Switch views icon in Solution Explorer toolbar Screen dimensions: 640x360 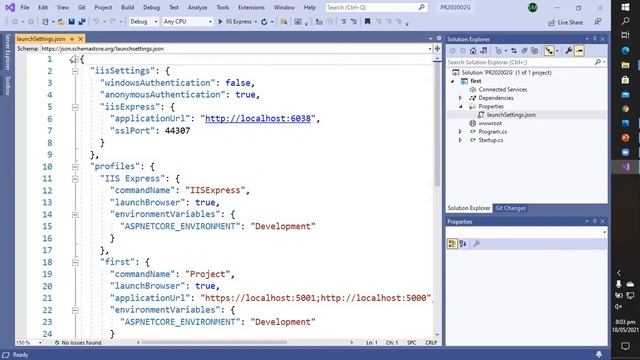coord(484,51)
